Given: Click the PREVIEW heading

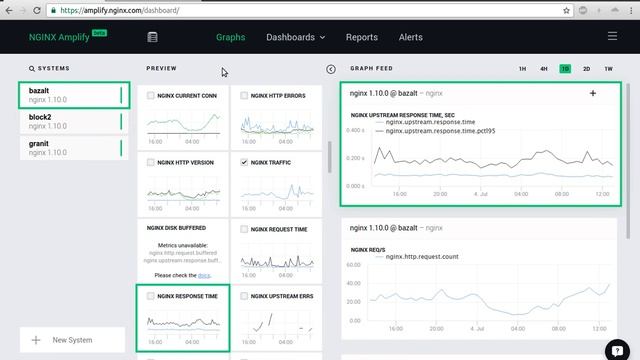Looking at the screenshot, I should coord(162,69).
